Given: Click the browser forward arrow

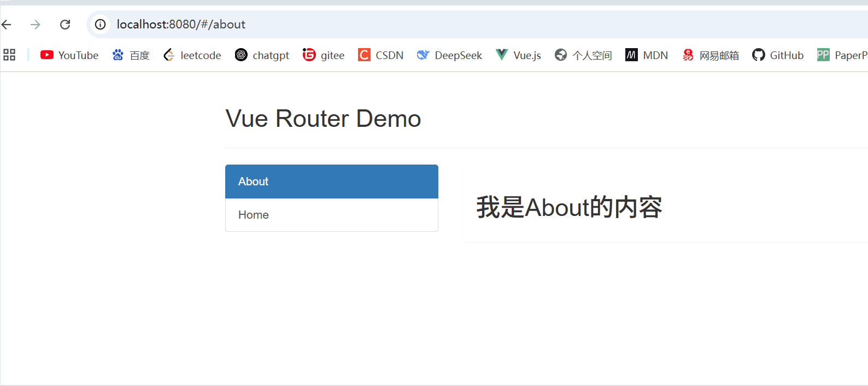Looking at the screenshot, I should click(36, 25).
